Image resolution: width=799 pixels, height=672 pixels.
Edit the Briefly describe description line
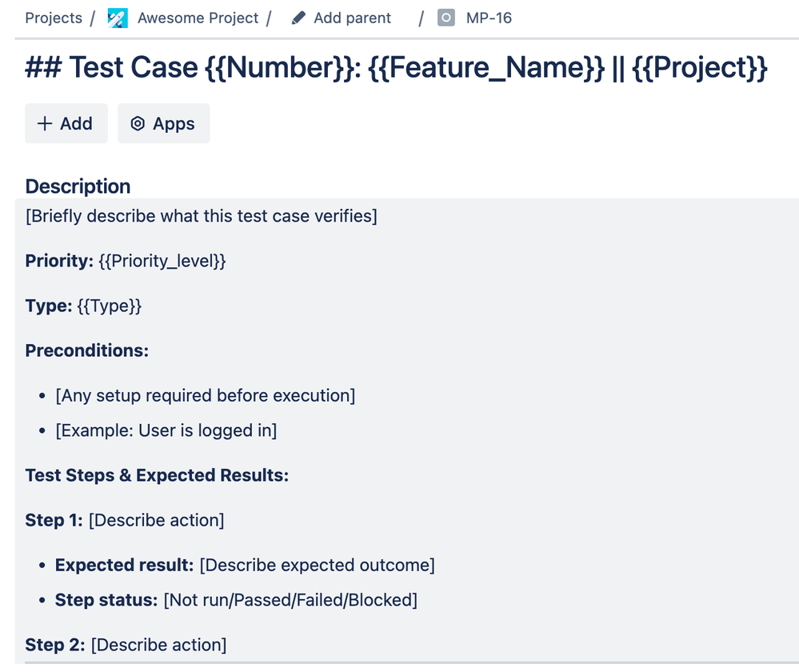coord(202,216)
